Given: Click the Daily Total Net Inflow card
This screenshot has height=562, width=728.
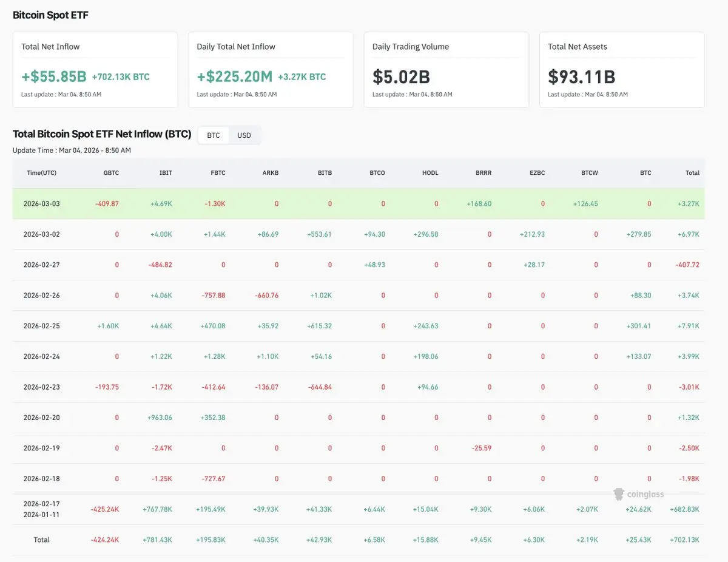Looking at the screenshot, I should pos(271,70).
